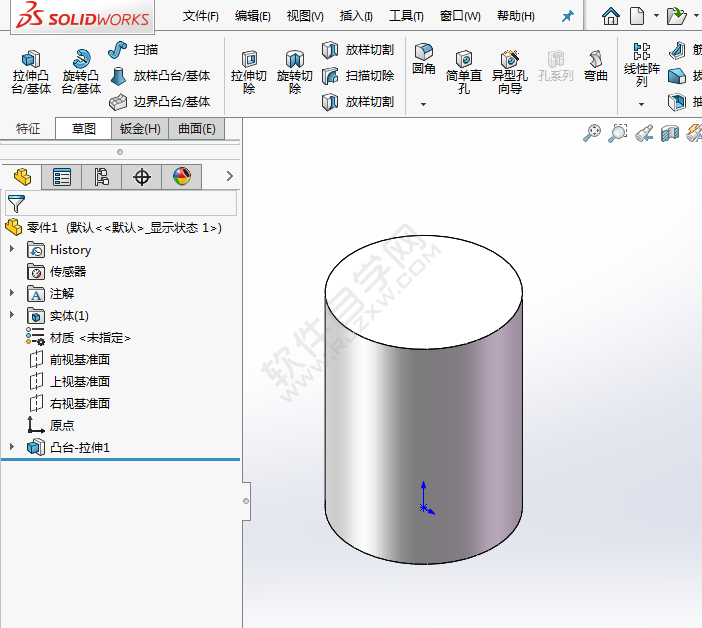Expand the History tree node
Image resolution: width=702 pixels, height=628 pixels.
click(12, 249)
